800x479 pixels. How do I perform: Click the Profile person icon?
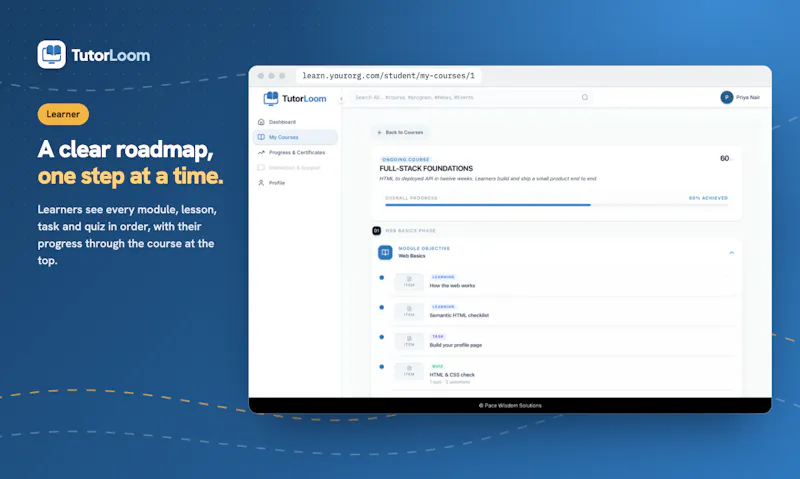[261, 183]
